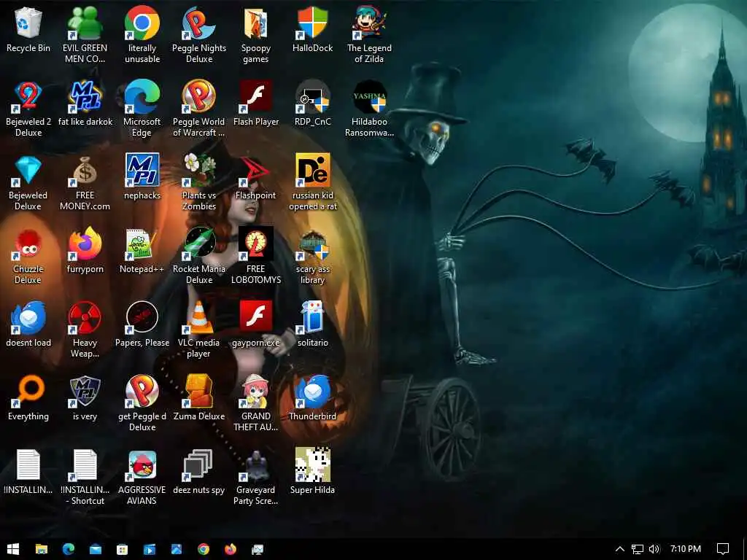Open the Action Center notifications icon
The image size is (747, 560).
(x=723, y=549)
